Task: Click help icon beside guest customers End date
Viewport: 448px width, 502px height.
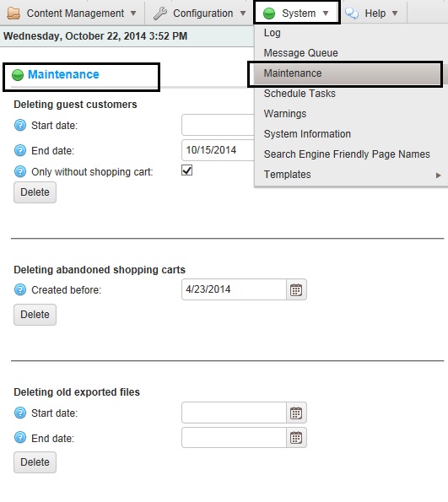Action: tap(20, 150)
